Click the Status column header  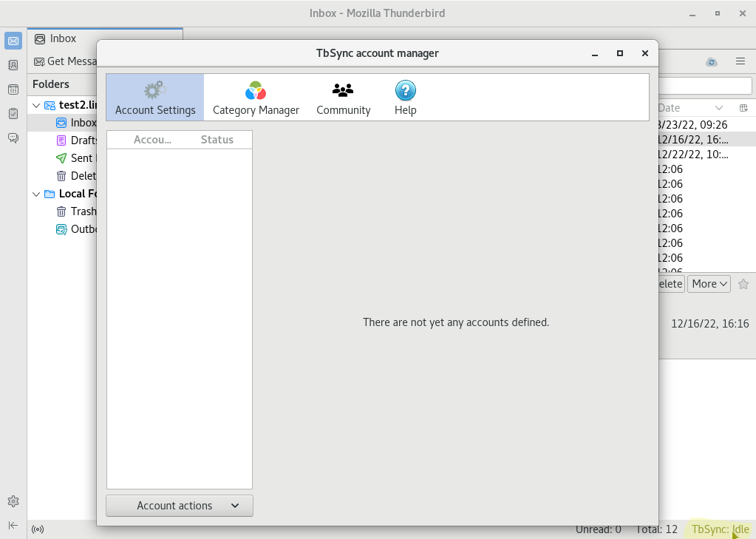(x=217, y=140)
